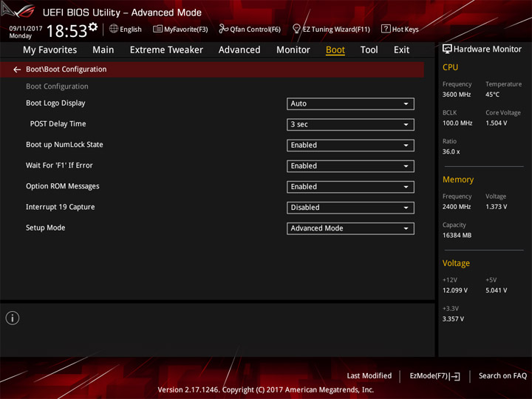Screen dimensions: 532x399
Task: Launch EZ Tuning Wizard(F11)
Action: (332, 29)
